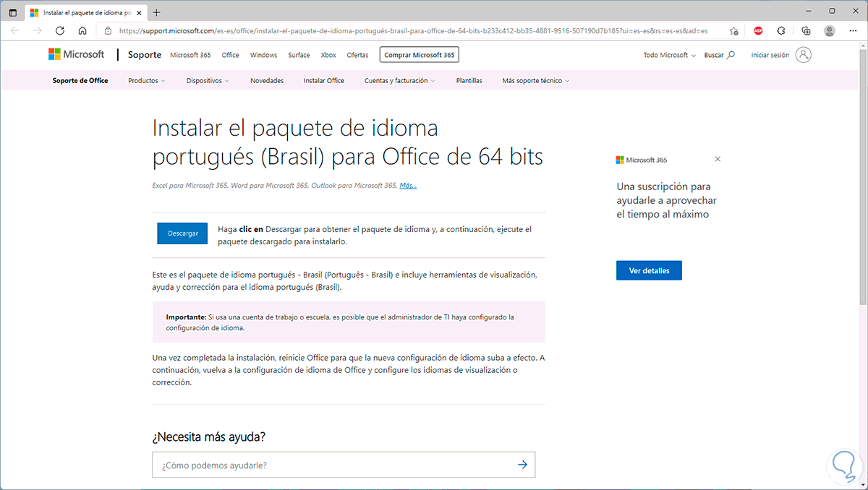Add page to favorites star icon
Image resolution: width=868 pixels, height=490 pixels.
[733, 31]
